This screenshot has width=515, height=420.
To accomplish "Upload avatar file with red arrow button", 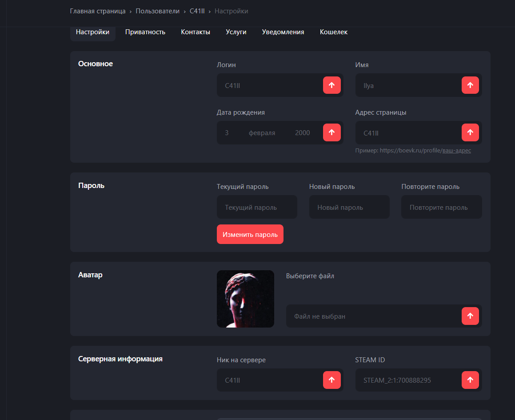I will (x=470, y=316).
